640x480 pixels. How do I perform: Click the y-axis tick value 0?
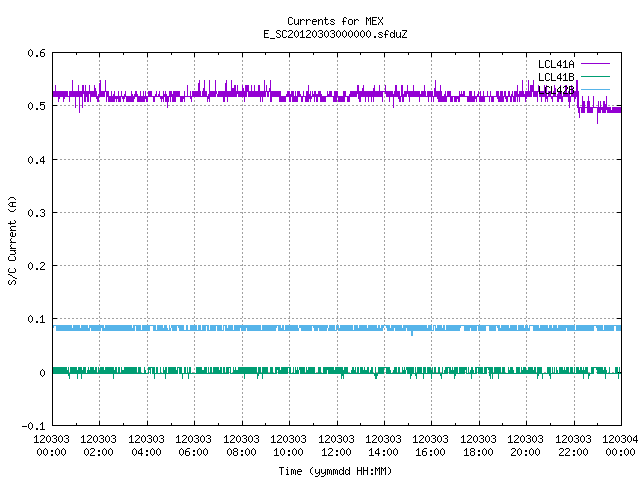click(42, 373)
